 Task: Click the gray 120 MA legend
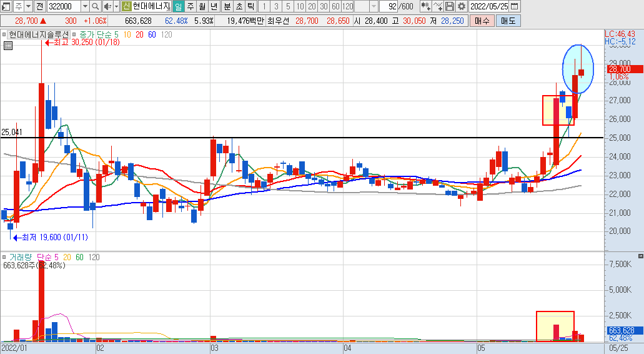click(x=166, y=35)
